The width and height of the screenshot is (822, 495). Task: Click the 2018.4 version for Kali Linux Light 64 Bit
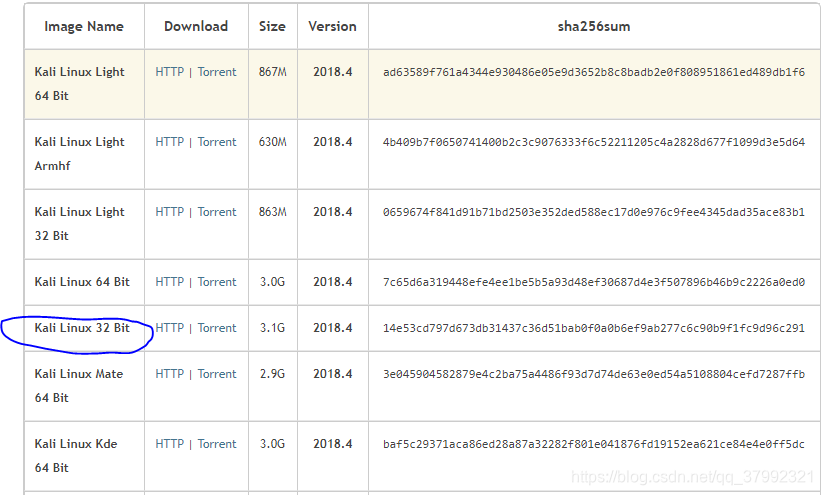point(333,72)
